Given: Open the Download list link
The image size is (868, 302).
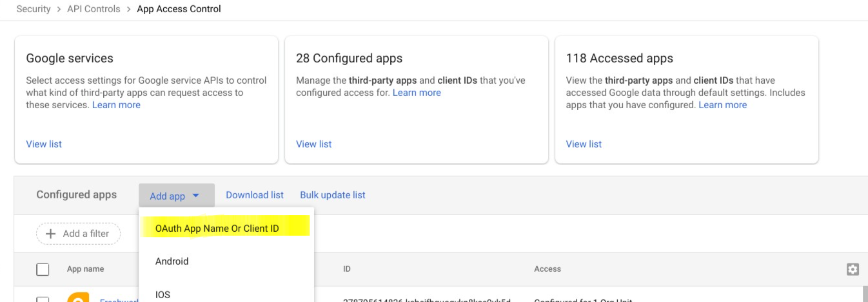Looking at the screenshot, I should [255, 195].
